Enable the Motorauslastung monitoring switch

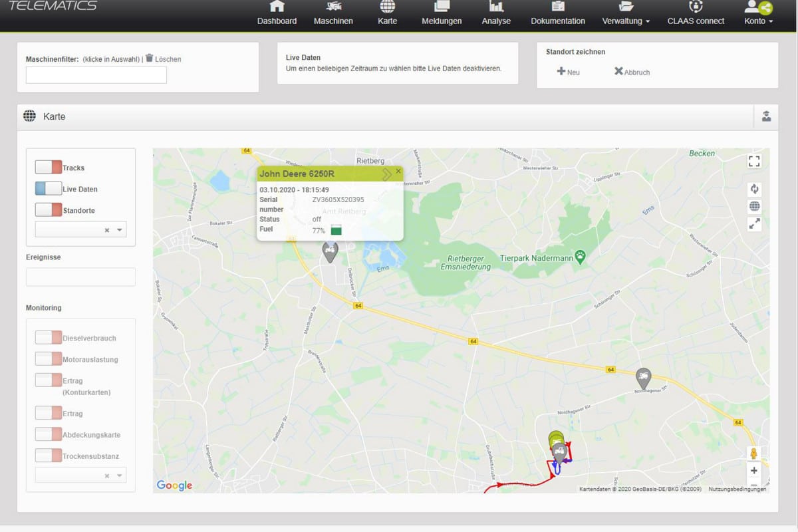[x=48, y=359]
